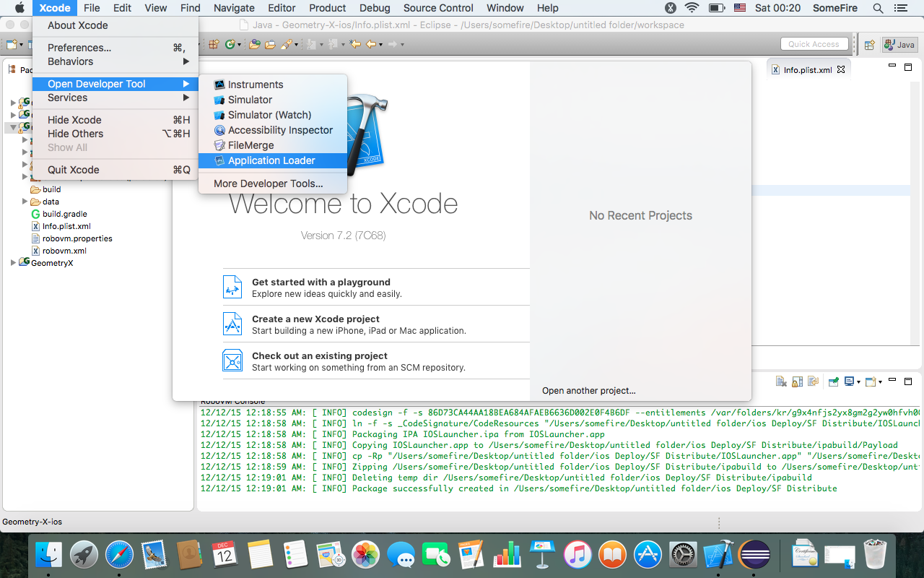The height and width of the screenshot is (578, 924).
Task: Choose Quit Xcode from the menu
Action: [x=115, y=170]
